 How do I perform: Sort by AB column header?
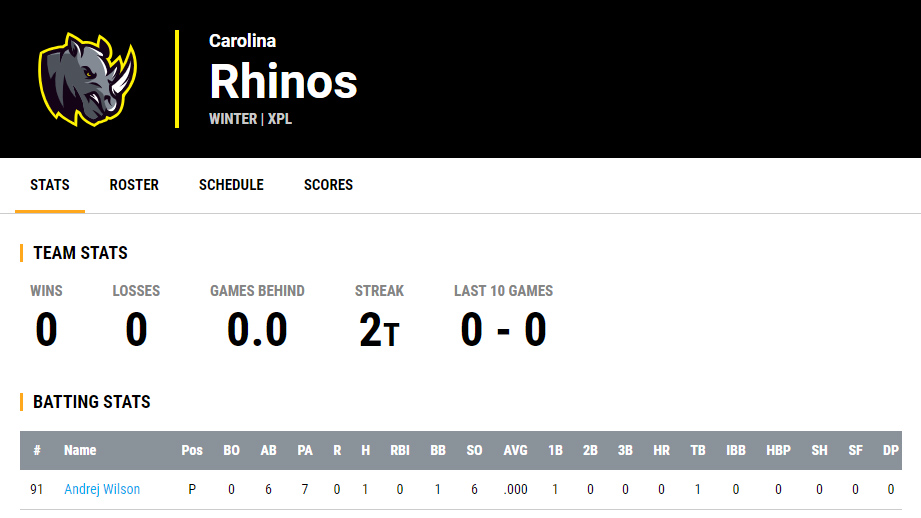pyautogui.click(x=268, y=450)
